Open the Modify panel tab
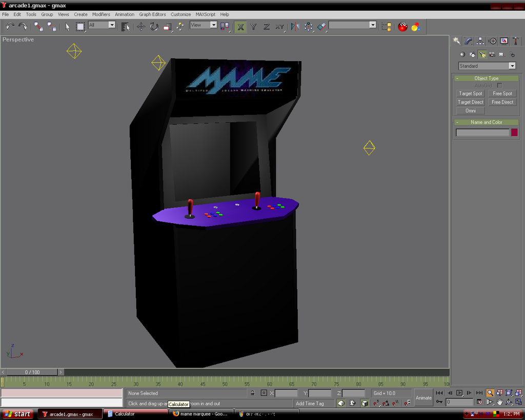 [x=468, y=41]
